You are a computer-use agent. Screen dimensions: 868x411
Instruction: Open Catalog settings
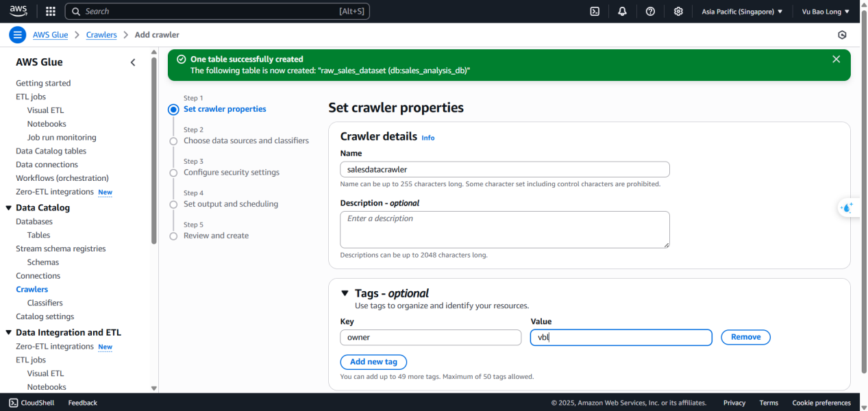point(45,316)
